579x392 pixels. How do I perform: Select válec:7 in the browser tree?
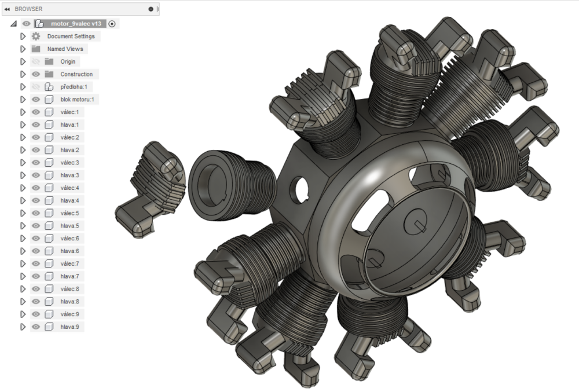[69, 264]
